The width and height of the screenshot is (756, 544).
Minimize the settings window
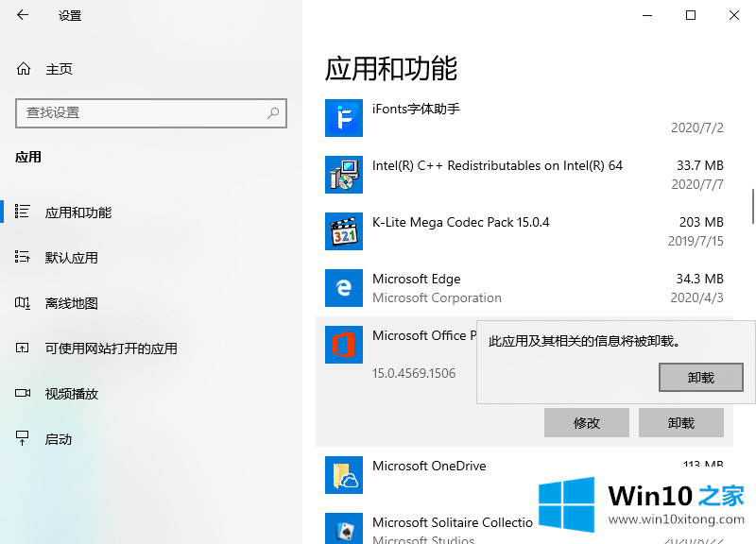(647, 15)
